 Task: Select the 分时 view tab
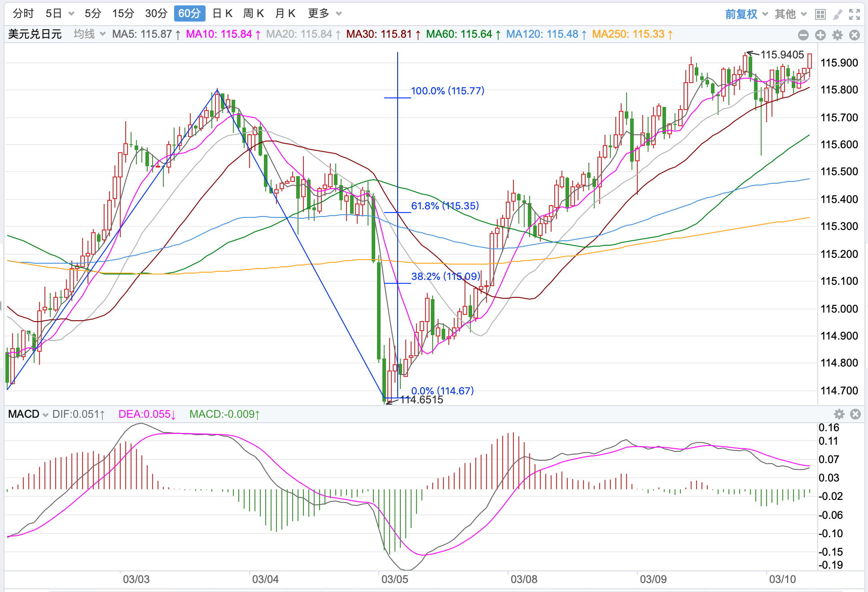tap(23, 13)
